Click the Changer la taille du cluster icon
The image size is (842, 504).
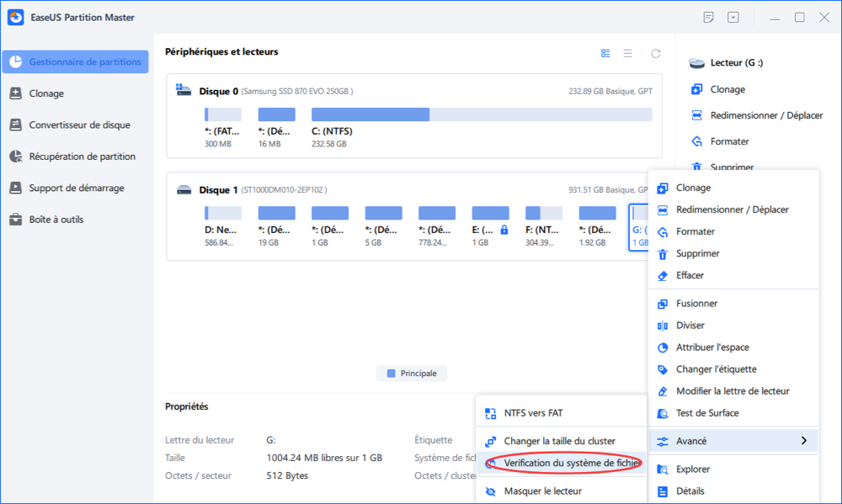(x=490, y=442)
